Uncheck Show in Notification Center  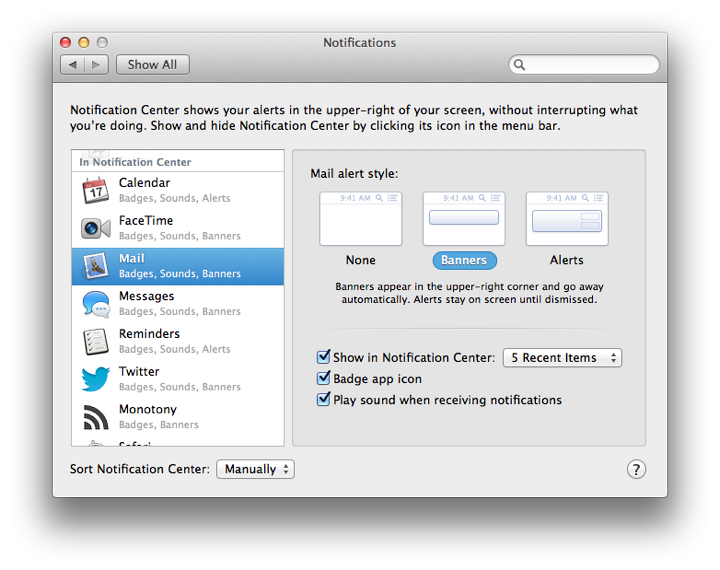pyautogui.click(x=323, y=357)
